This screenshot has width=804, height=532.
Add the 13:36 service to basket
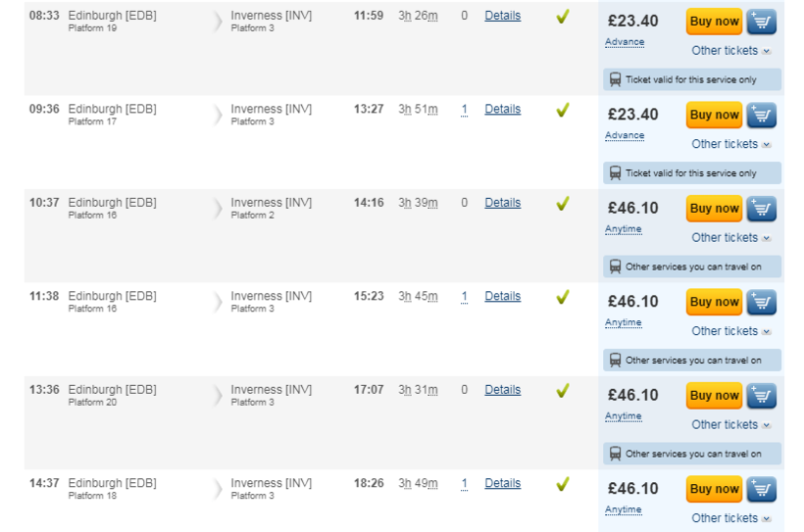762,396
